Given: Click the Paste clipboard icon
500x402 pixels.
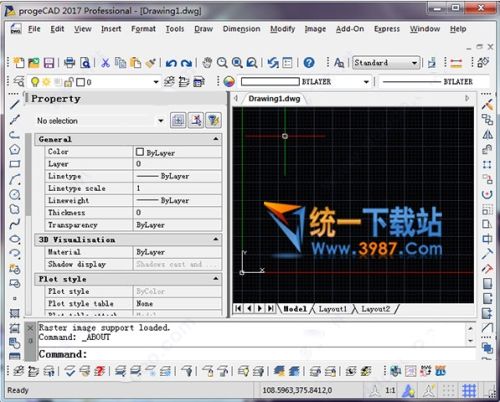Looking at the screenshot, I should click(136, 63).
